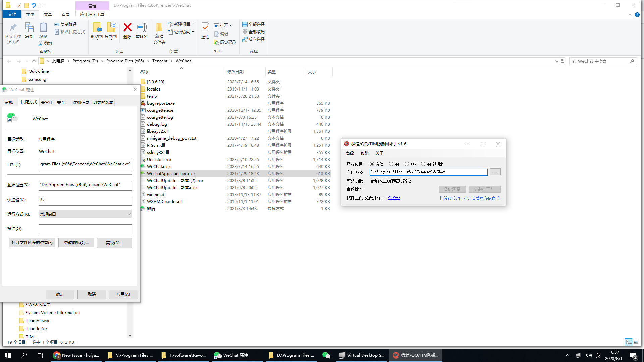Screen dimensions: 644x362
Task: Select the TIM radio button
Action: pos(407,164)
